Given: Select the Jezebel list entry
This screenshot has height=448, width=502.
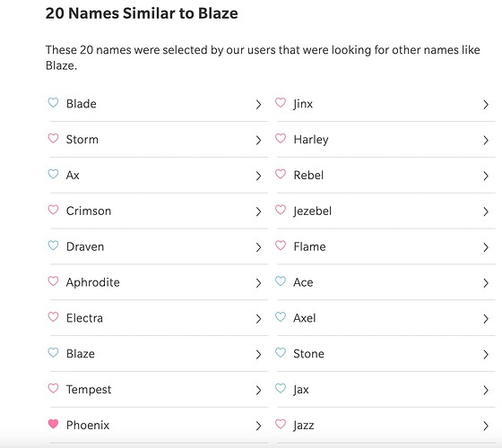Looking at the screenshot, I should [385, 211].
